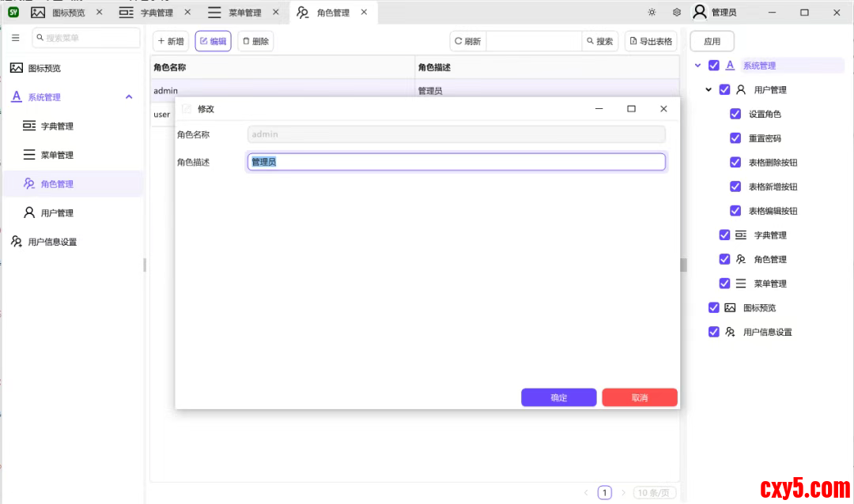Click the 管理员 user avatar icon

pos(700,13)
